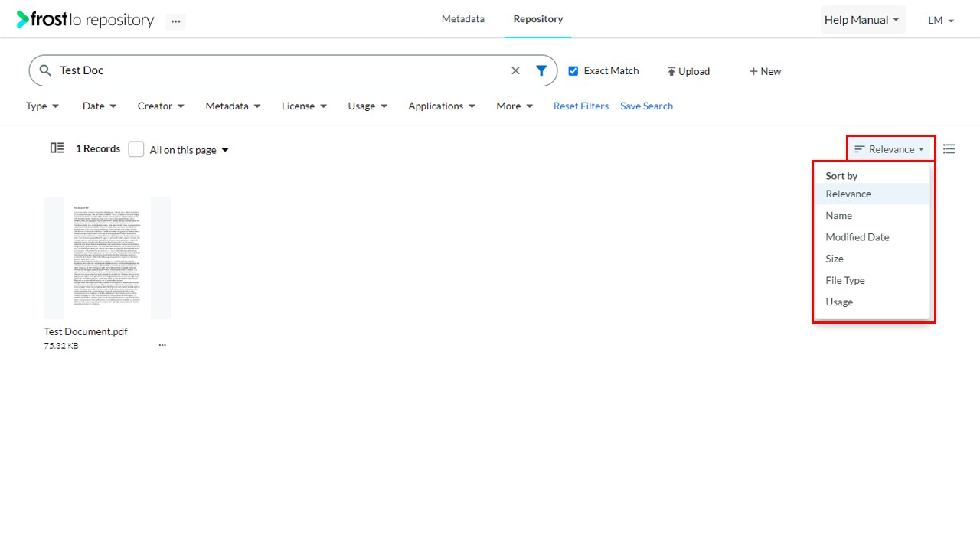
Task: Open the three-dot menu under Test Document.pdf
Action: (x=162, y=346)
